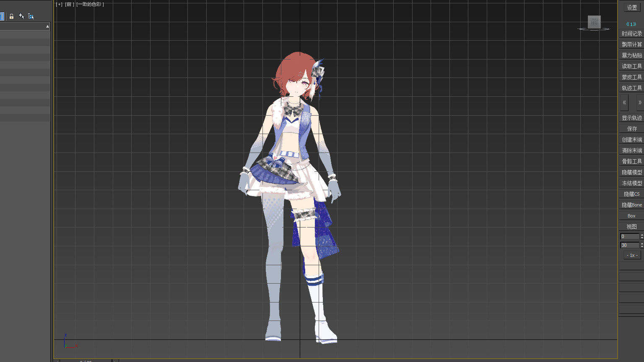Toggle 冻结模型 to freeze the model
The width and height of the screenshot is (644, 362).
point(631,183)
